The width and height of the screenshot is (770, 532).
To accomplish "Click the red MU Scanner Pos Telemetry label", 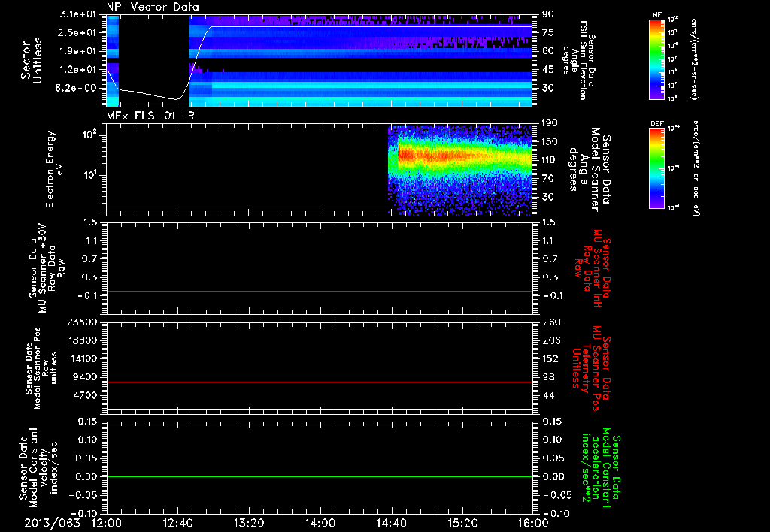I will point(592,368).
